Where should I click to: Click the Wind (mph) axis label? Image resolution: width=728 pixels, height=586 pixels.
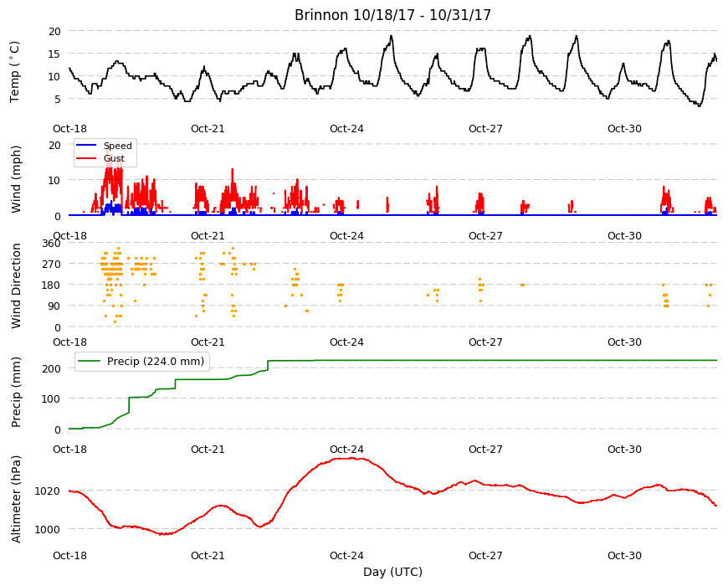tap(16, 179)
